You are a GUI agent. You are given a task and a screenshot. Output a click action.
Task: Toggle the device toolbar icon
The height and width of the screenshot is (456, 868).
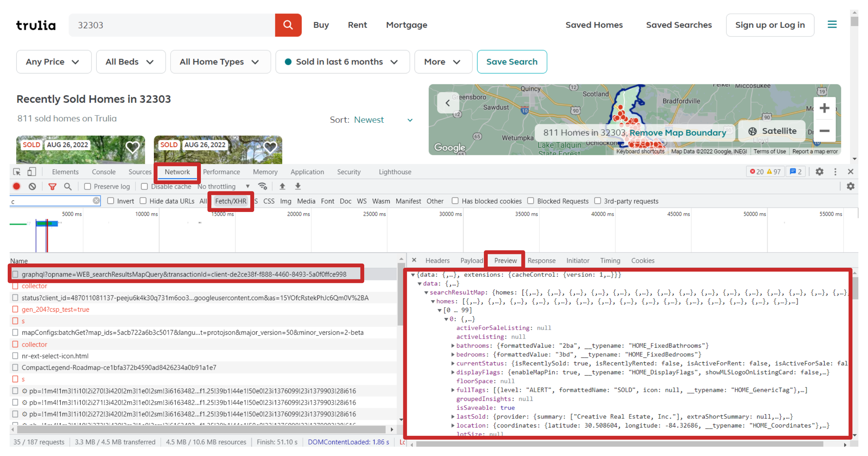pyautogui.click(x=32, y=172)
